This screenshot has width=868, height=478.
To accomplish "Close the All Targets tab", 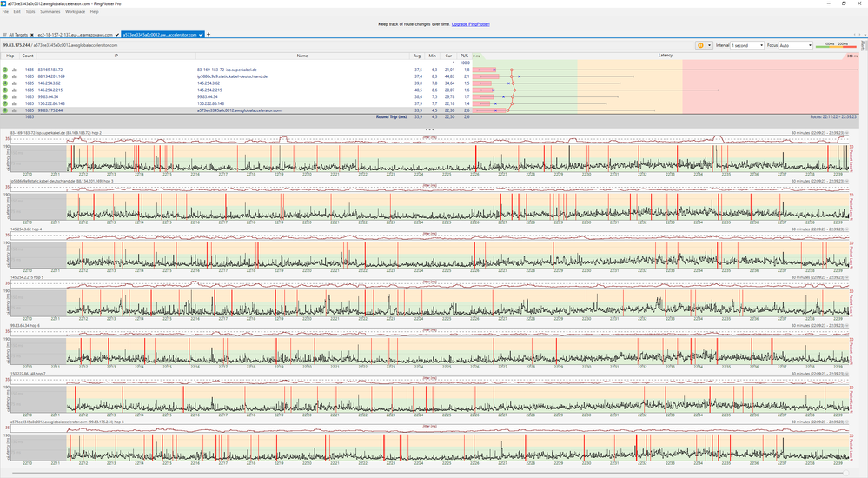I will [32, 35].
